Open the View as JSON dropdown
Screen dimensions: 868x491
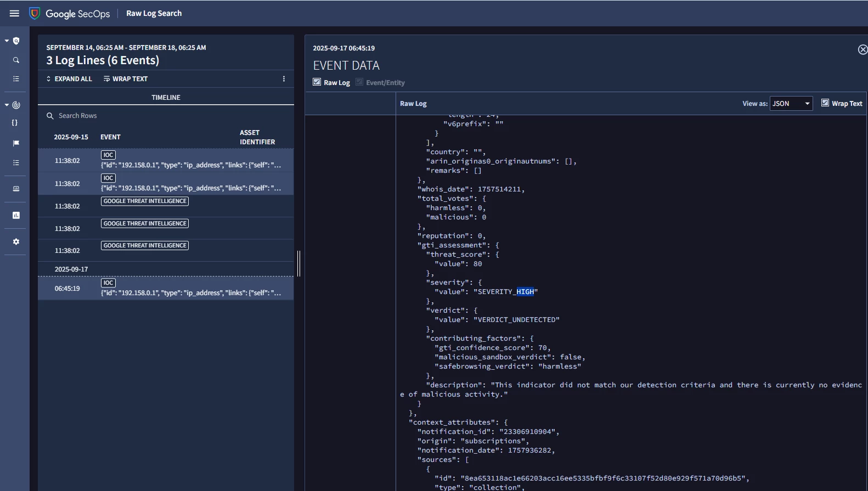[x=791, y=103]
